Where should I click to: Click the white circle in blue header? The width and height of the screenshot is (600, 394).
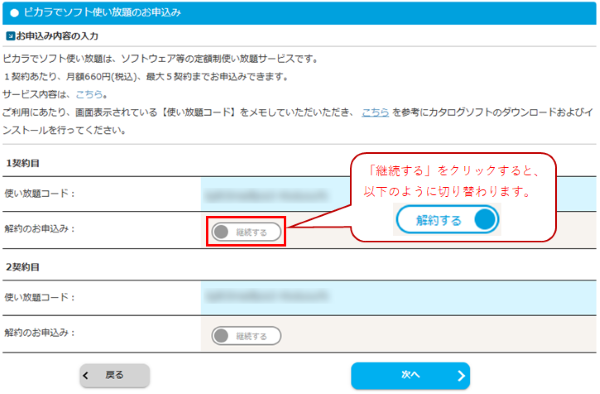(15, 13)
